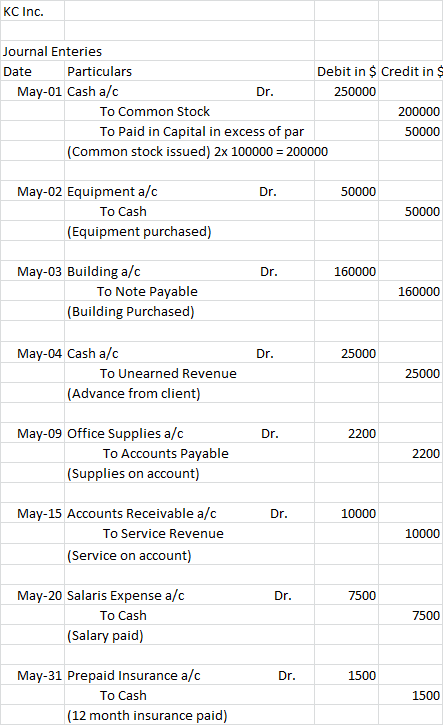Select the debit amount 160000 cell
The height and width of the screenshot is (725, 443).
click(346, 271)
